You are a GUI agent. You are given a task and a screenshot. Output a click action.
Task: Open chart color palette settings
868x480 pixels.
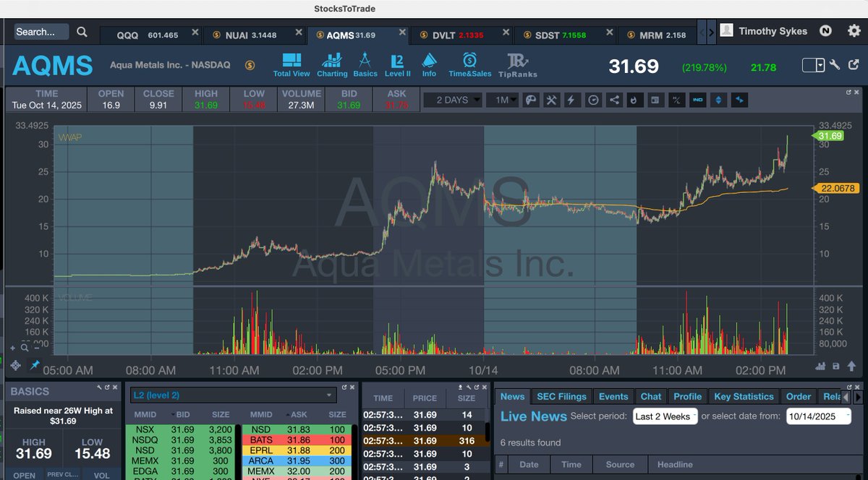pos(530,100)
